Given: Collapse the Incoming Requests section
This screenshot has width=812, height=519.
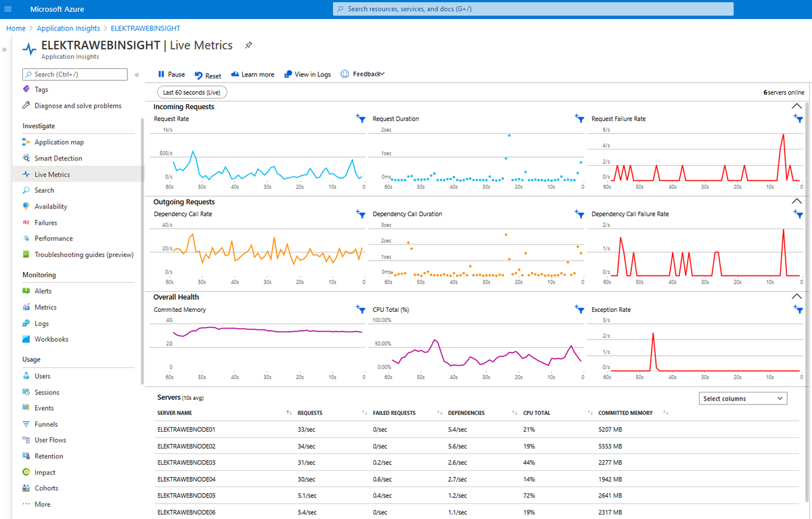Looking at the screenshot, I should 796,106.
